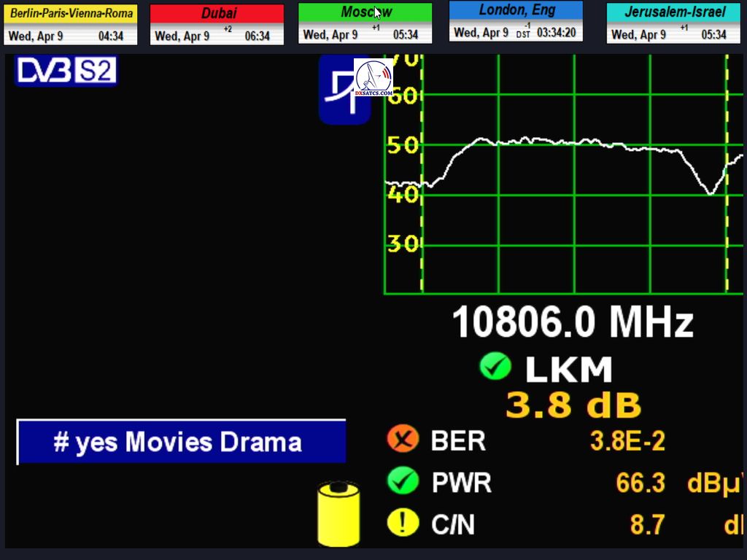Select the Berlin-Paris-Vienna-Roma clock header
Screen dimensions: 747x560
click(71, 13)
